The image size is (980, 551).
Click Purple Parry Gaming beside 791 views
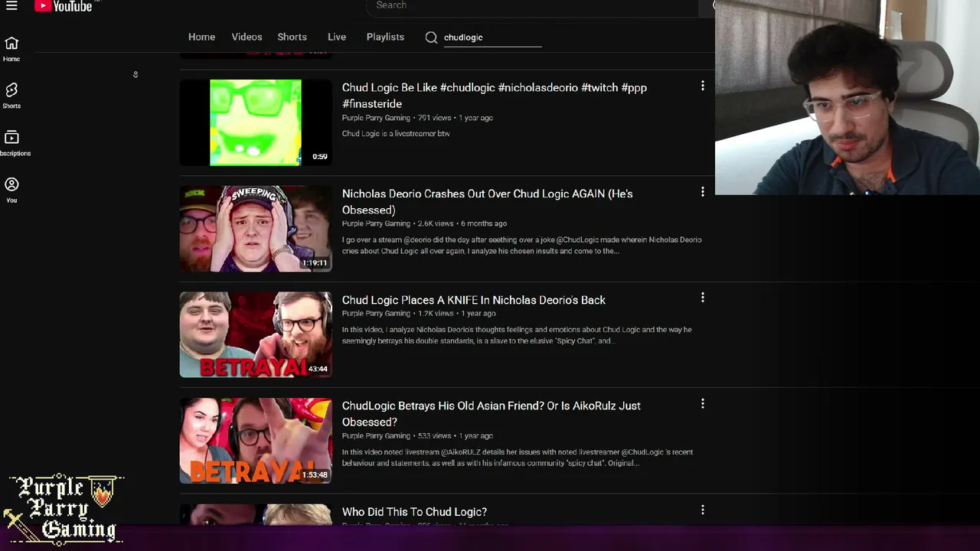click(376, 118)
